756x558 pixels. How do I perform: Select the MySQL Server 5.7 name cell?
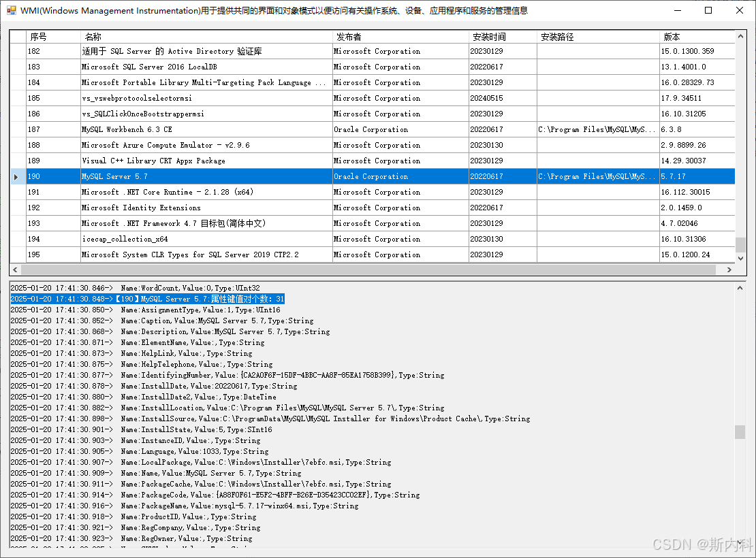[x=206, y=177]
